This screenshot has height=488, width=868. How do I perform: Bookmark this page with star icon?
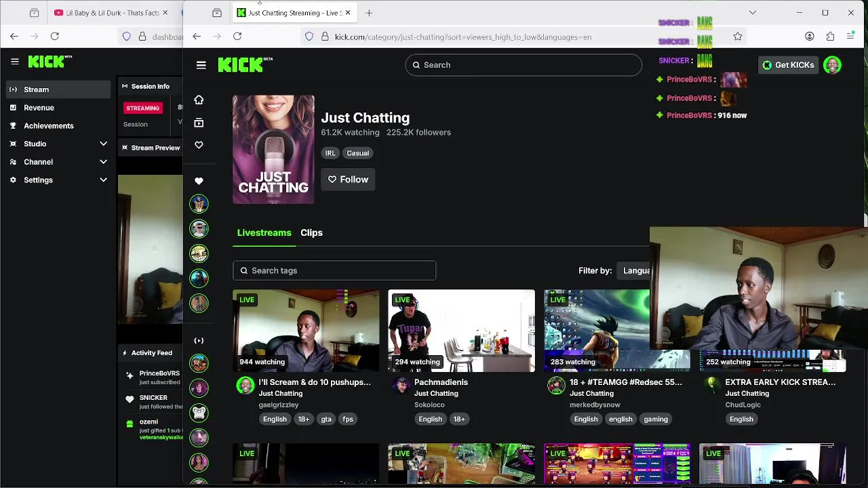click(x=738, y=37)
